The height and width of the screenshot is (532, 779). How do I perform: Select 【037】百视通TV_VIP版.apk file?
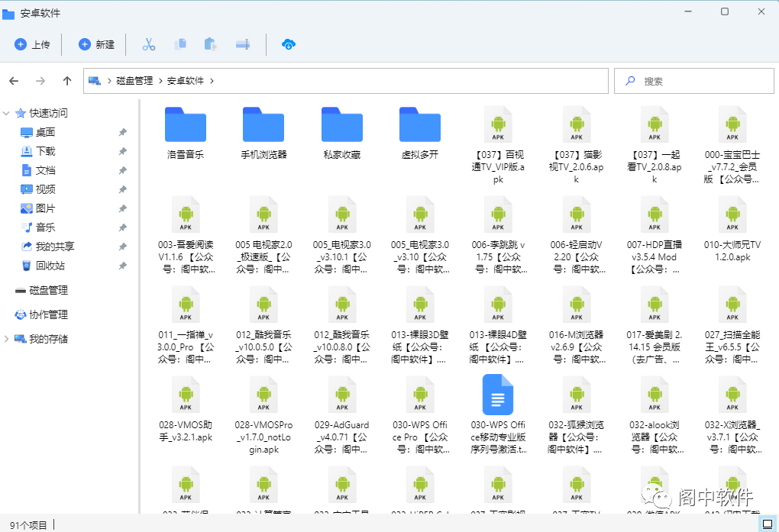[498, 146]
